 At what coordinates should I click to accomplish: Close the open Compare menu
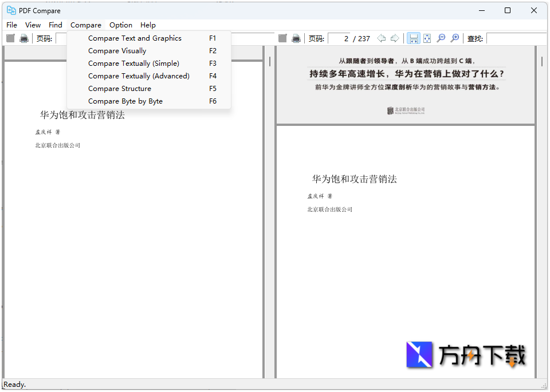[85, 25]
